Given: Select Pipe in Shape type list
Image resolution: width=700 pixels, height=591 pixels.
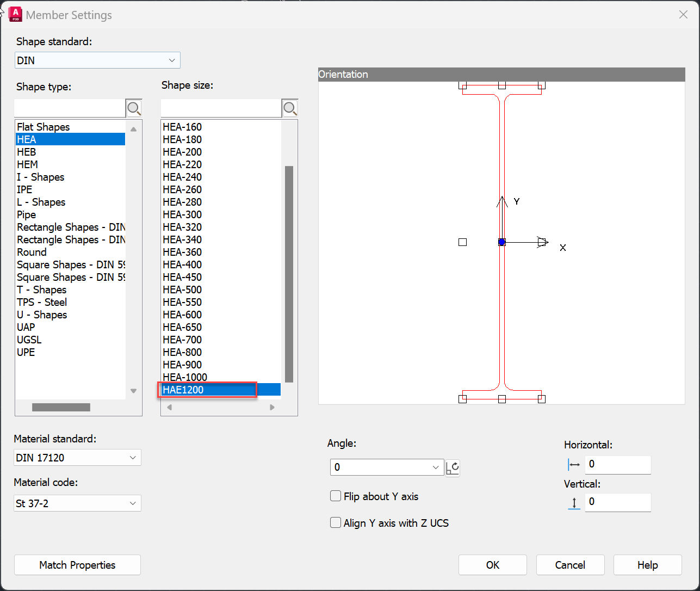Looking at the screenshot, I should 70,214.
